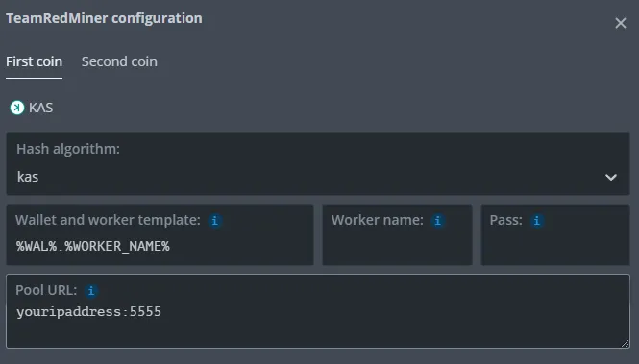Screen dimensions: 639x364
Task: Focus the Worker name input field
Action: click(398, 235)
